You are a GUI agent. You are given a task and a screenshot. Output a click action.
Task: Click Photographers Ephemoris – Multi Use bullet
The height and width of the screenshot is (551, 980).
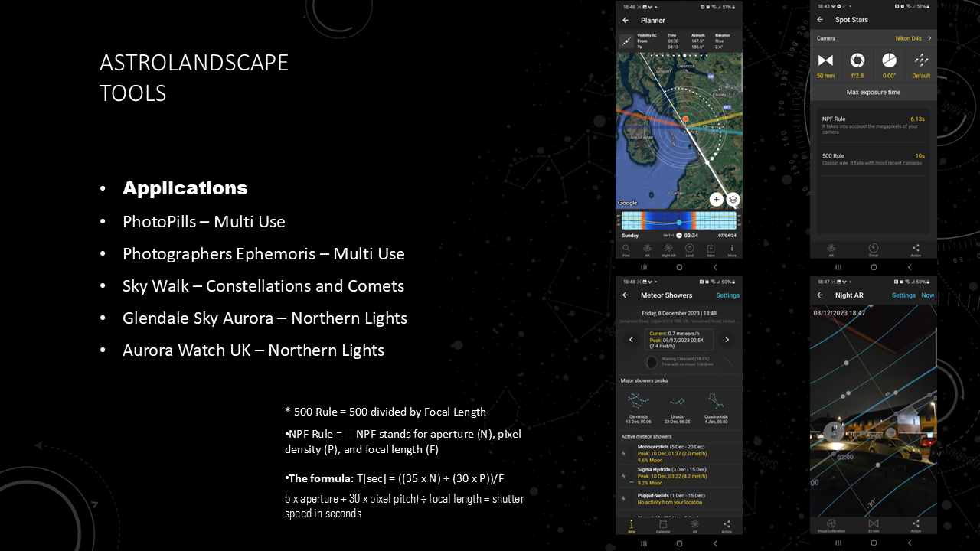click(x=263, y=254)
